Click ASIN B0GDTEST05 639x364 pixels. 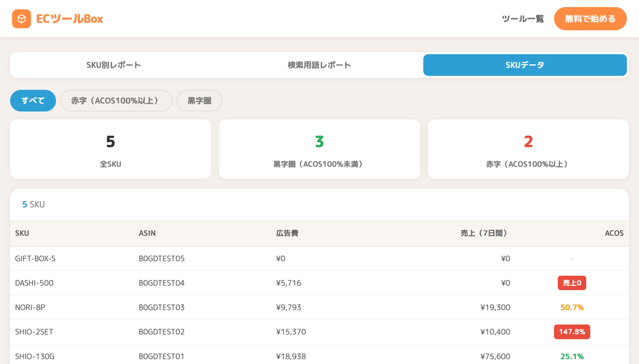[162, 259]
